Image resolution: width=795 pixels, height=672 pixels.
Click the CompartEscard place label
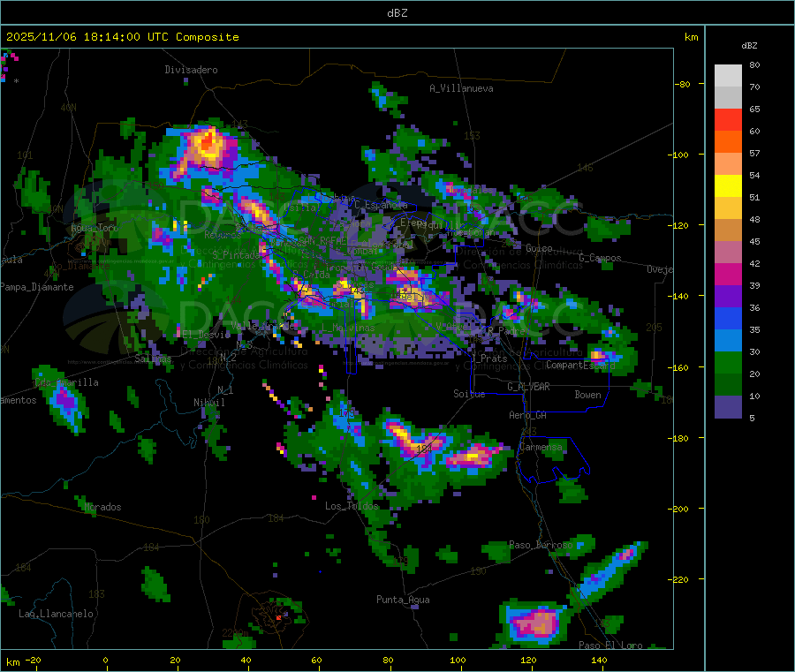[x=580, y=365]
